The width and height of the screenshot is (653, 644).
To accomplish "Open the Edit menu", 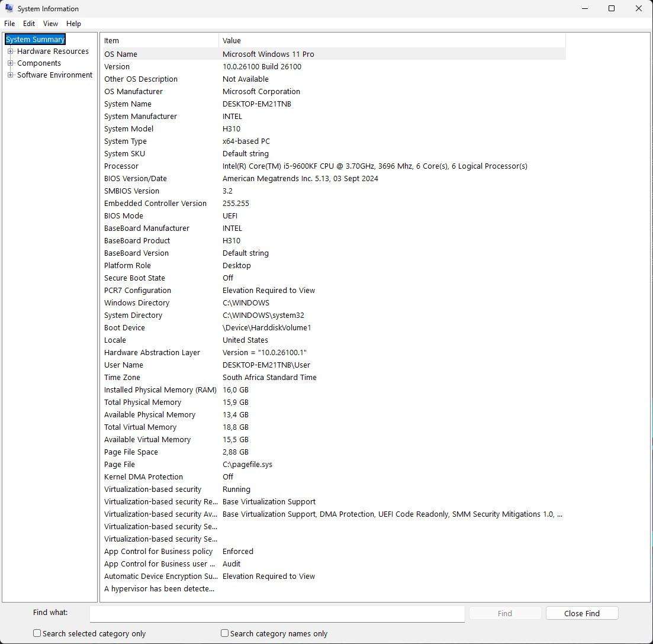I will (x=28, y=24).
